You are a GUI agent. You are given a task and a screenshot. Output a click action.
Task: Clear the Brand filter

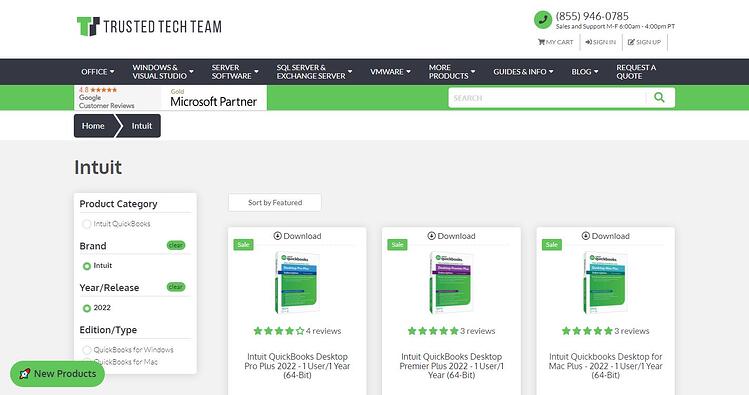pyautogui.click(x=176, y=245)
